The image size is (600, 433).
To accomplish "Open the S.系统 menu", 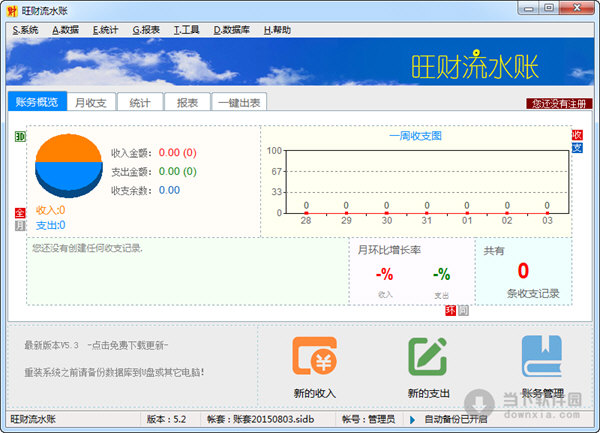I will coord(25,30).
